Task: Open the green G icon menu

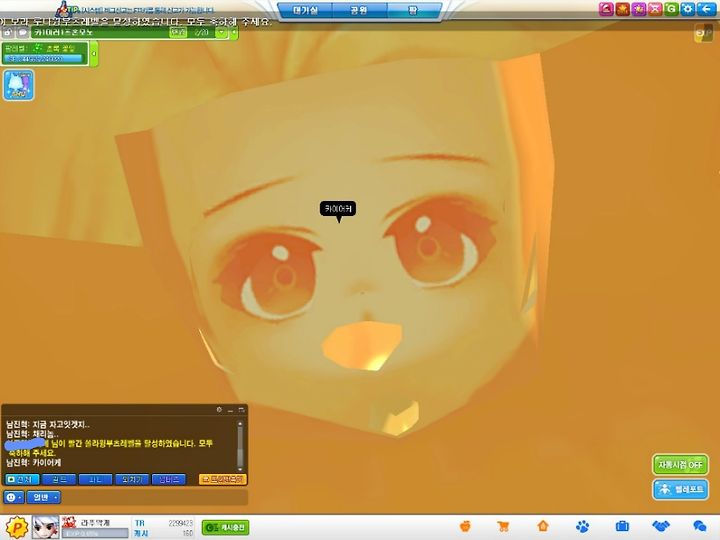Action: click(x=671, y=9)
